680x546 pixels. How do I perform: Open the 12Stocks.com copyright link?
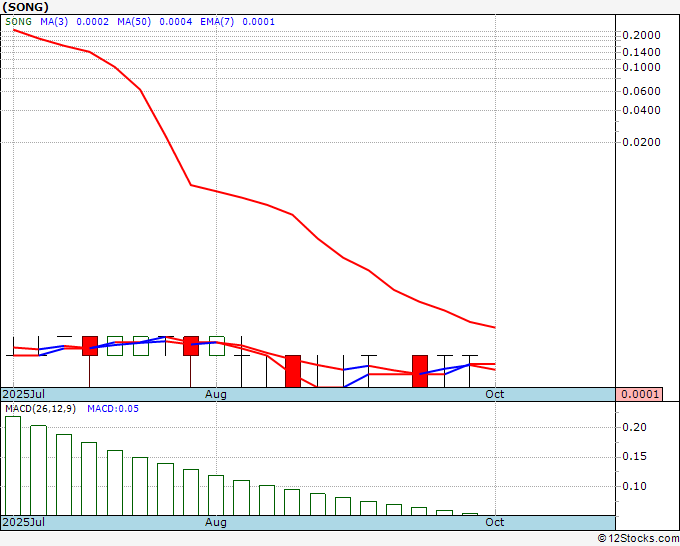point(638,539)
